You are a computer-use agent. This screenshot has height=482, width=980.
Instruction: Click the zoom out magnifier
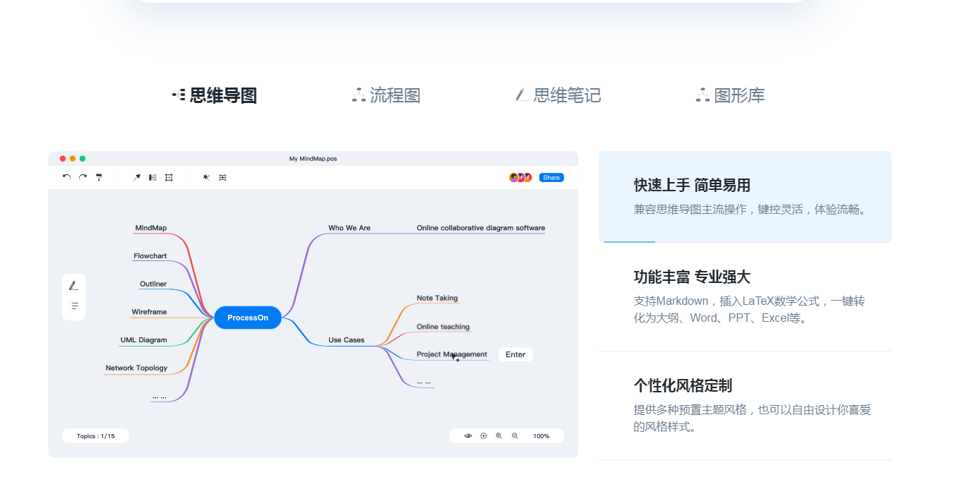(515, 436)
